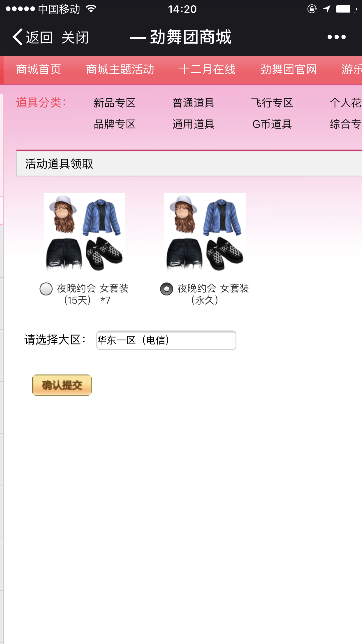Click the 确认提交 submit button
The width and height of the screenshot is (362, 644).
62,385
